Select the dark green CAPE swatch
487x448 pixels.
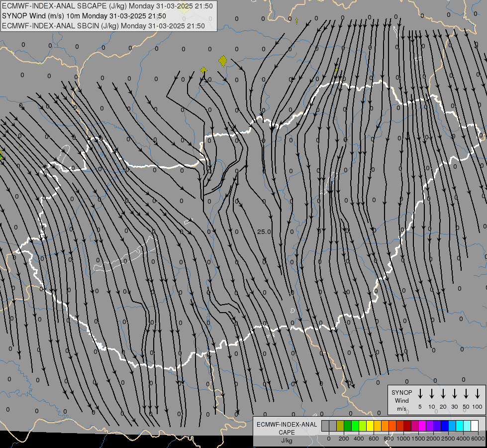pos(348,426)
